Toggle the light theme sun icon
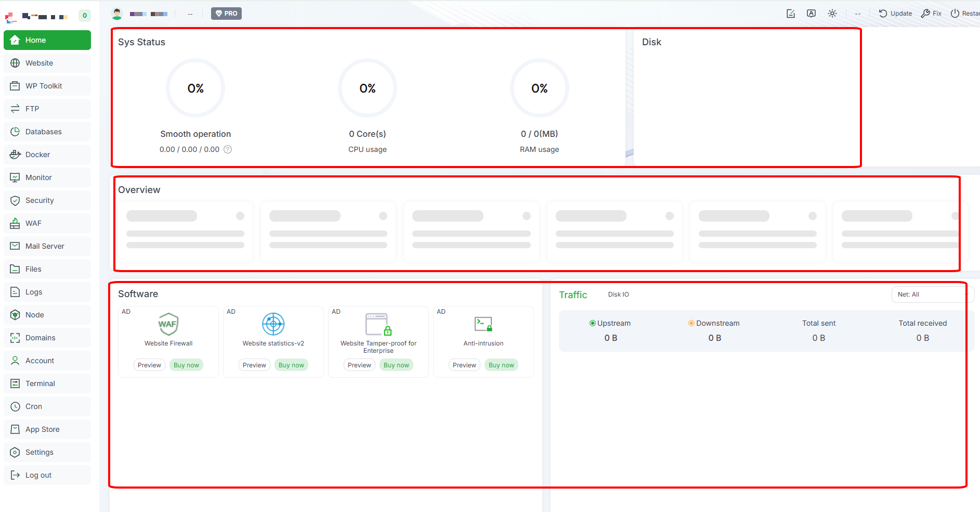The height and width of the screenshot is (512, 980). coord(832,14)
